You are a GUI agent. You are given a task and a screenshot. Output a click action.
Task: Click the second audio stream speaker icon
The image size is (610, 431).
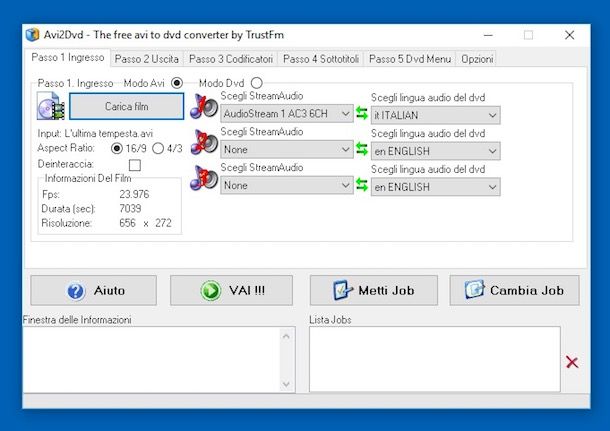click(x=204, y=142)
